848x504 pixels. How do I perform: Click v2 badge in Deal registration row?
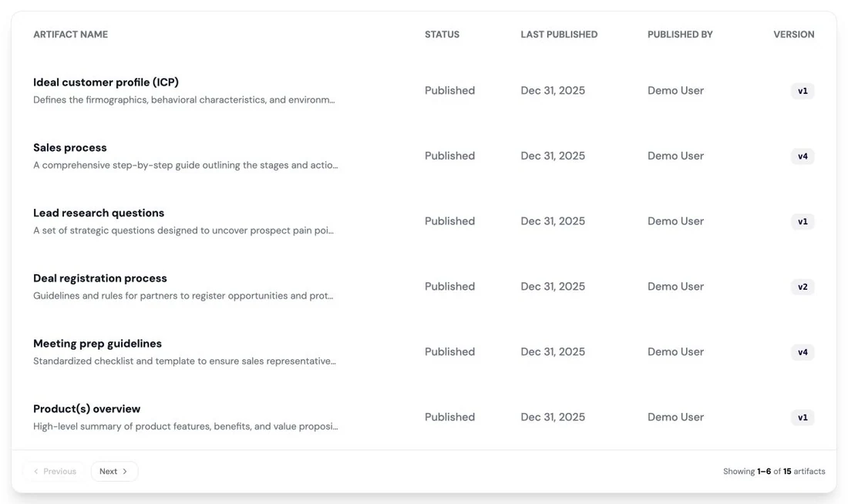[x=803, y=287]
